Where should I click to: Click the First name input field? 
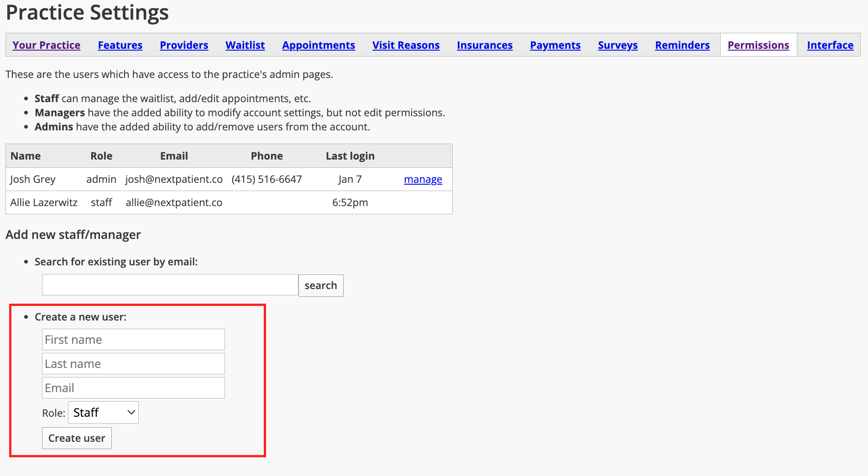pyautogui.click(x=133, y=340)
